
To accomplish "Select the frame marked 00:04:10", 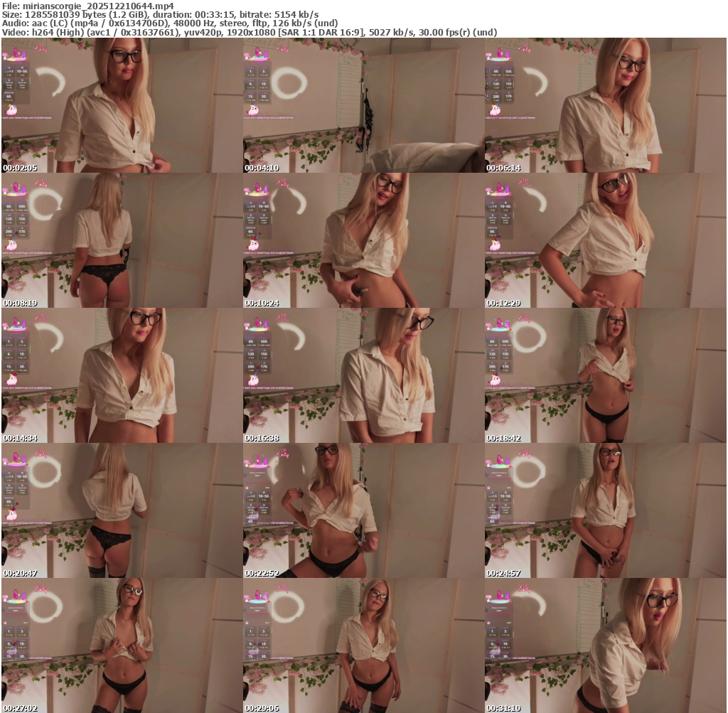I will (x=363, y=105).
